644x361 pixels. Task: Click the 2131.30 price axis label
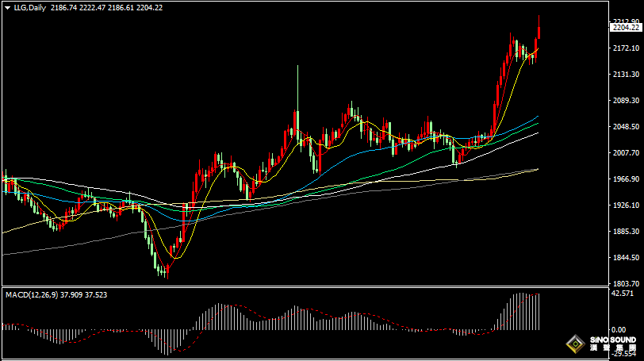point(625,75)
